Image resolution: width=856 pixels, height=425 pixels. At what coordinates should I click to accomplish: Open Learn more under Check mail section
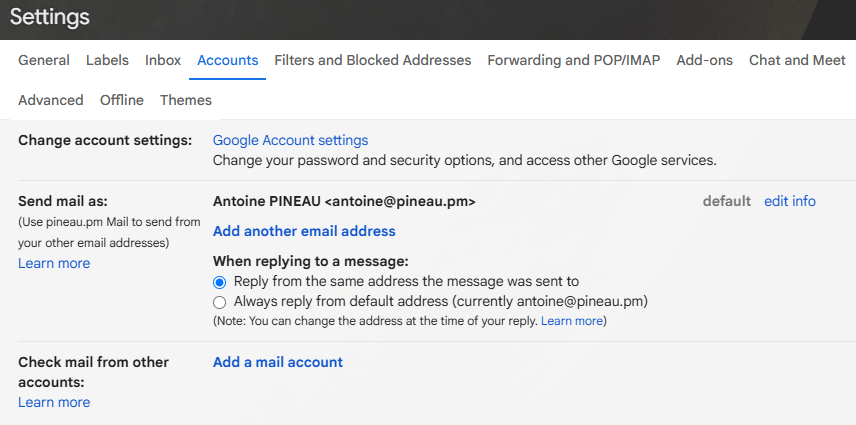[x=54, y=402]
